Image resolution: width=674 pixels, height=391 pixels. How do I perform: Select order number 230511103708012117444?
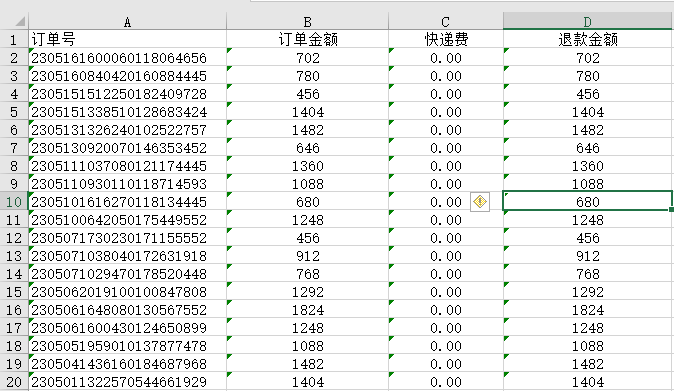pyautogui.click(x=127, y=165)
